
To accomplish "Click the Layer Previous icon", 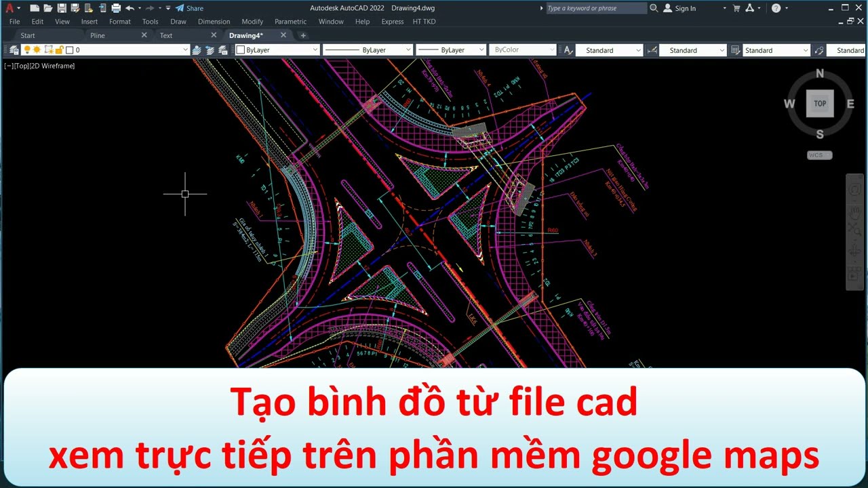I will [210, 50].
